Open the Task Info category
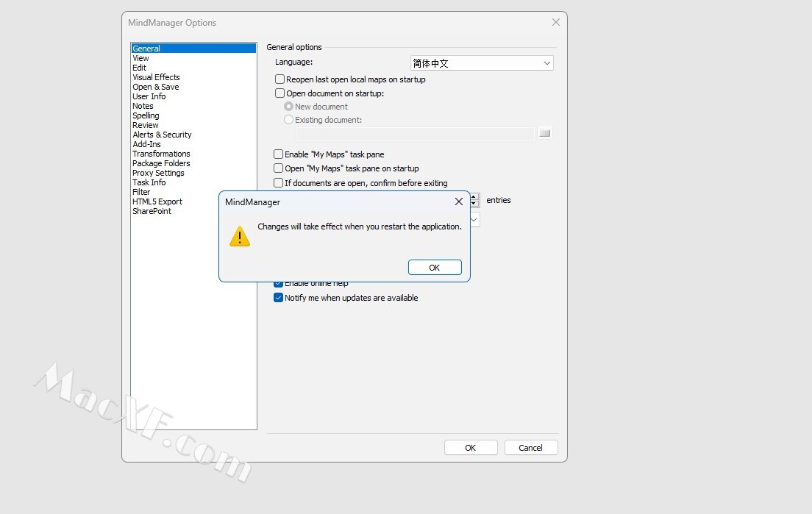This screenshot has height=514, width=812. coord(149,182)
